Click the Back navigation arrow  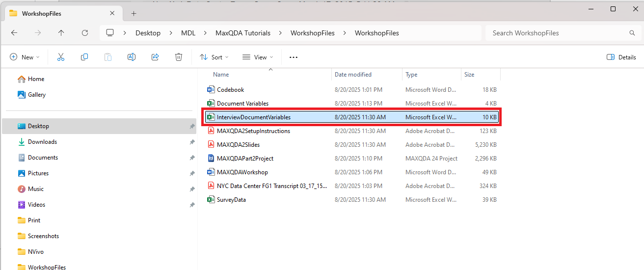(14, 33)
